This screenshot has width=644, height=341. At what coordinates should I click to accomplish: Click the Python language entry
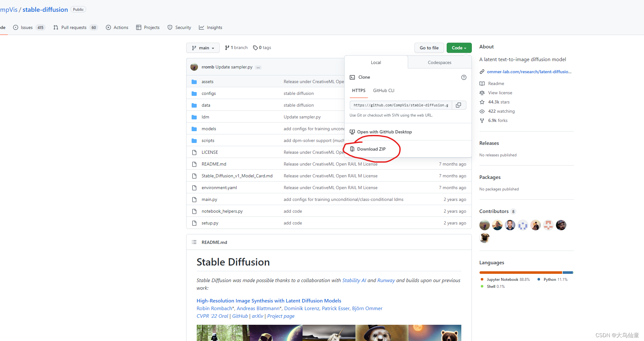click(553, 280)
